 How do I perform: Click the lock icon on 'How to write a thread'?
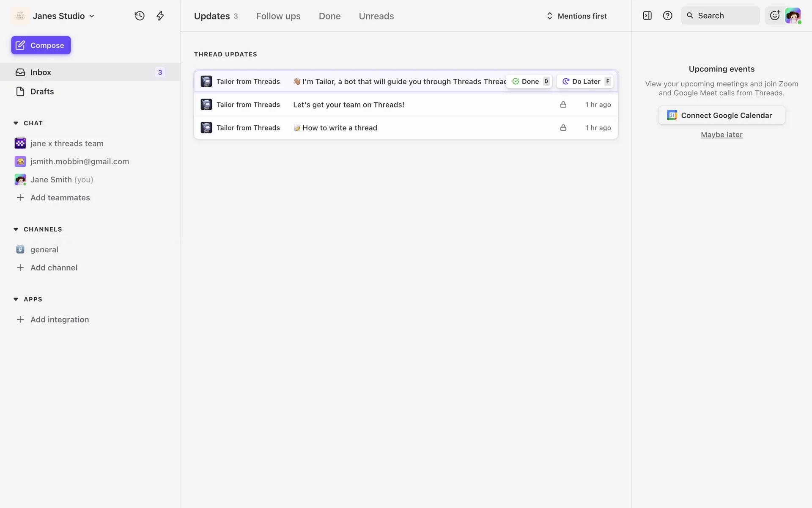(563, 128)
